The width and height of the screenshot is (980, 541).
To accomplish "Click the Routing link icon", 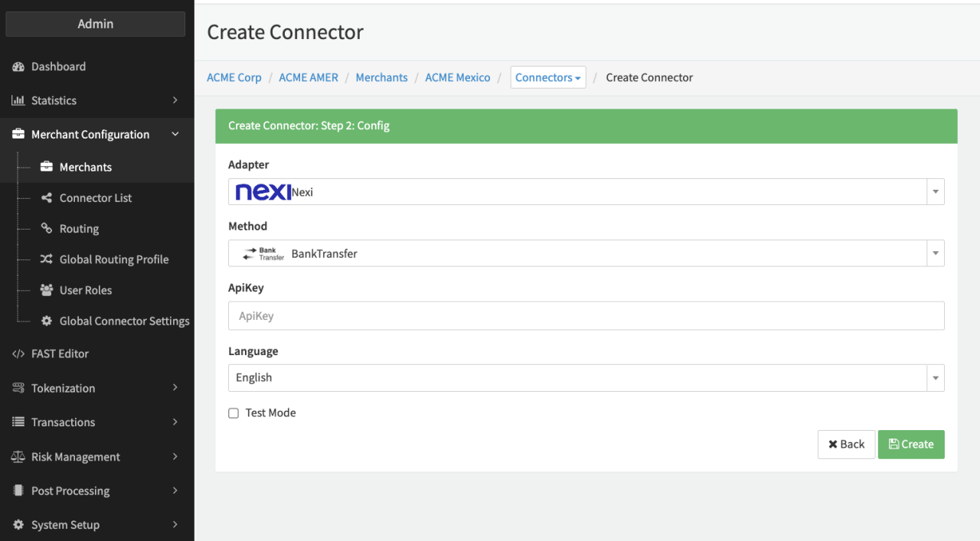I will coord(46,229).
